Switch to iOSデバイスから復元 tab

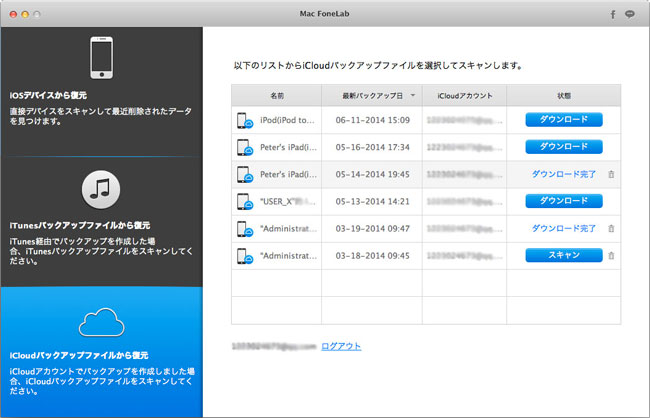click(x=101, y=97)
